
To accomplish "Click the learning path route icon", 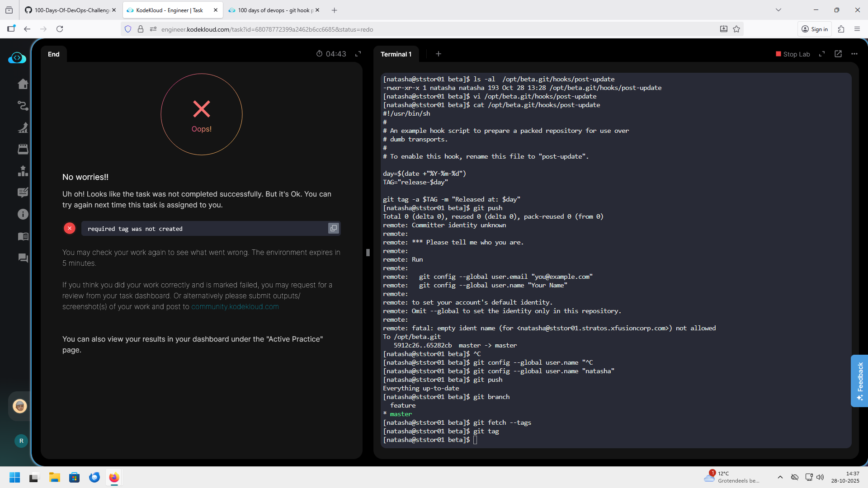I will [x=23, y=106].
